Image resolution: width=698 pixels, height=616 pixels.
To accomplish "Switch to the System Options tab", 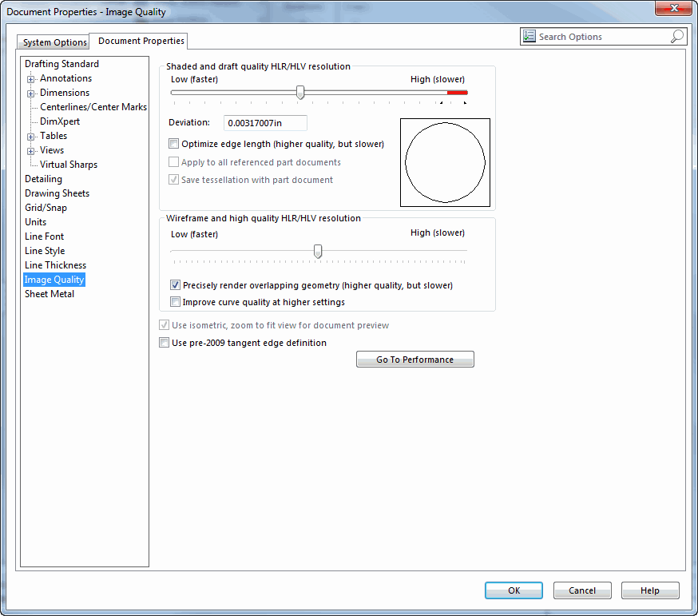I will click(54, 42).
